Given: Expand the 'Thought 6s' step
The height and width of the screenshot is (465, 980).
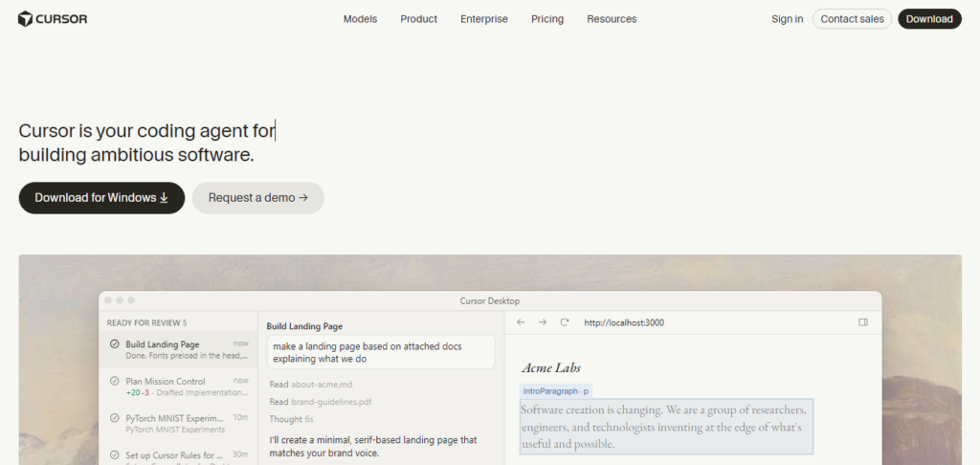Looking at the screenshot, I should (x=291, y=419).
